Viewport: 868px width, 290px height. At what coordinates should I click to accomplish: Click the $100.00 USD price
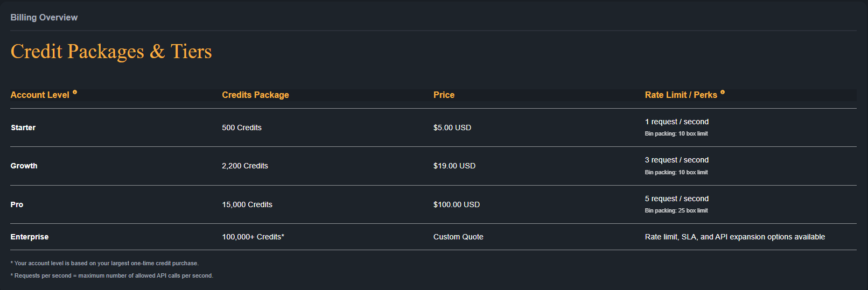[x=457, y=204]
